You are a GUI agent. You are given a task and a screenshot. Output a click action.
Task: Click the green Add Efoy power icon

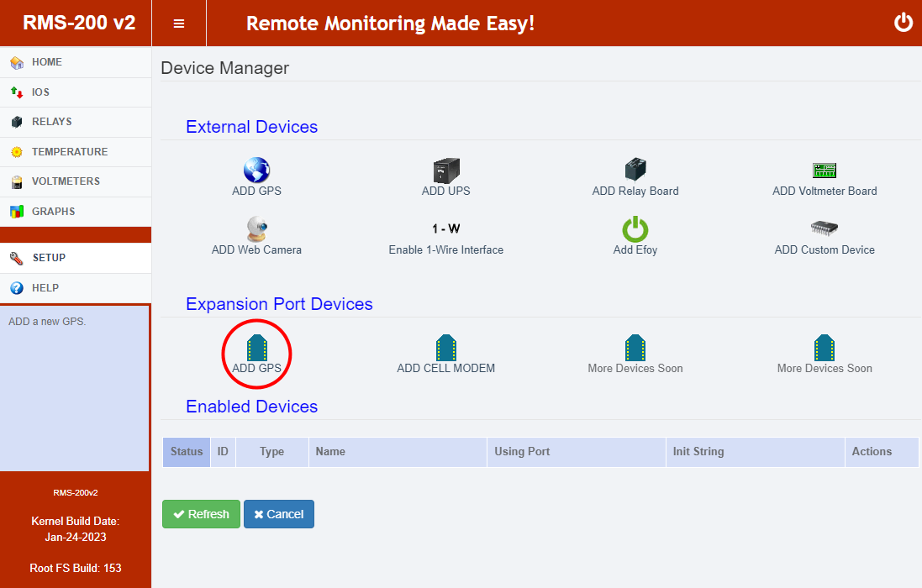click(635, 229)
